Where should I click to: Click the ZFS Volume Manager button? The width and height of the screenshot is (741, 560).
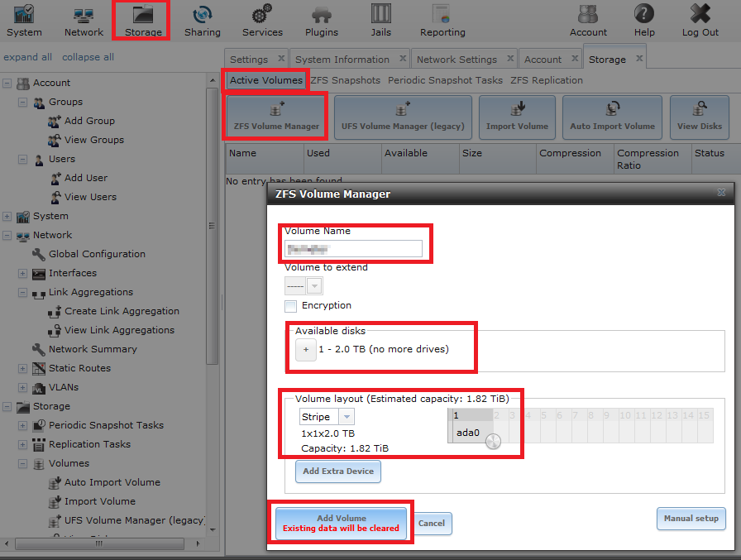tap(276, 117)
